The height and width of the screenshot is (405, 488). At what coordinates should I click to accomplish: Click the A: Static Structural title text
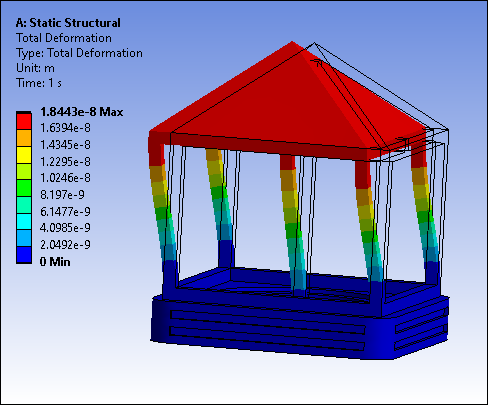point(68,23)
